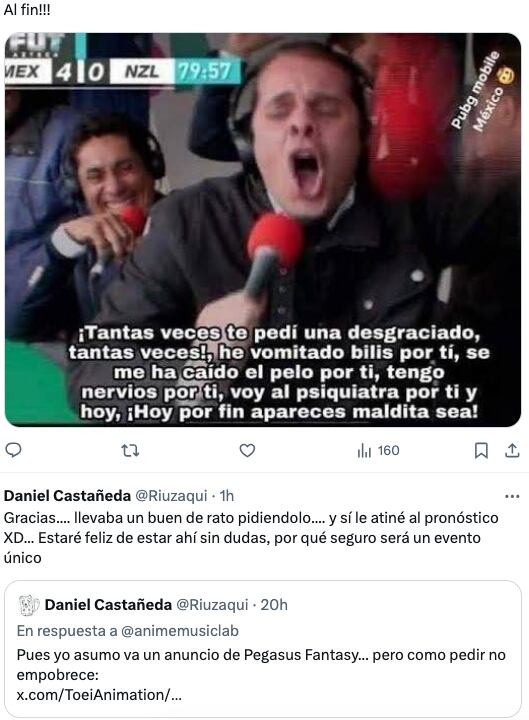Open the soccer commentator meme image
529x720 pixels.
pos(263,230)
